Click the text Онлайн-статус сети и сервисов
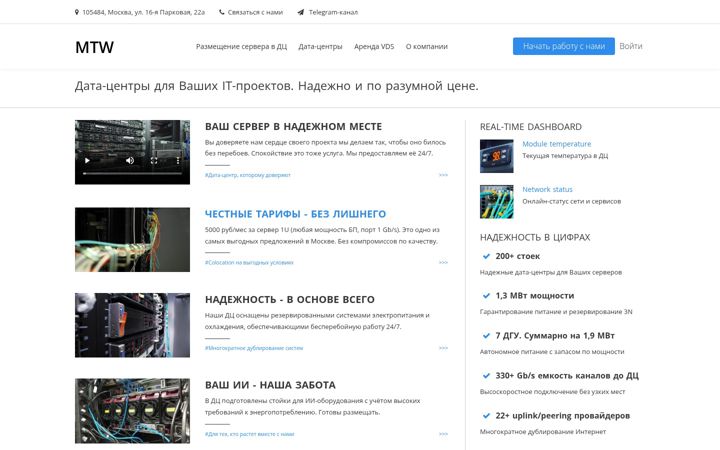This screenshot has width=720, height=450. click(x=572, y=201)
